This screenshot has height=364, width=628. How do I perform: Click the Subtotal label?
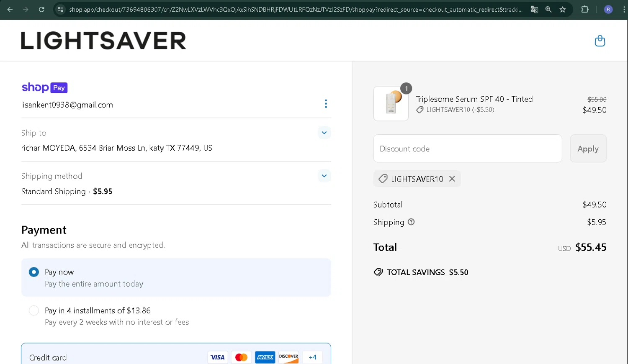pyautogui.click(x=388, y=205)
